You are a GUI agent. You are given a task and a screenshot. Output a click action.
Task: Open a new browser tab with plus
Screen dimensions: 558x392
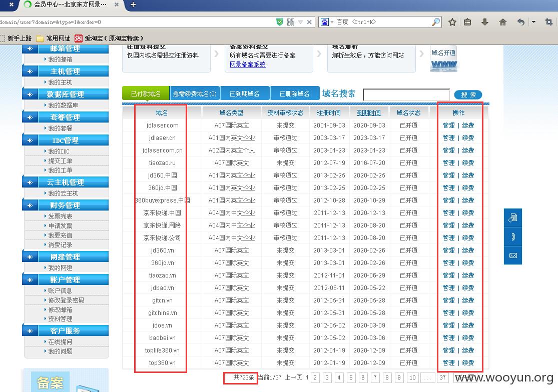pos(133,4)
